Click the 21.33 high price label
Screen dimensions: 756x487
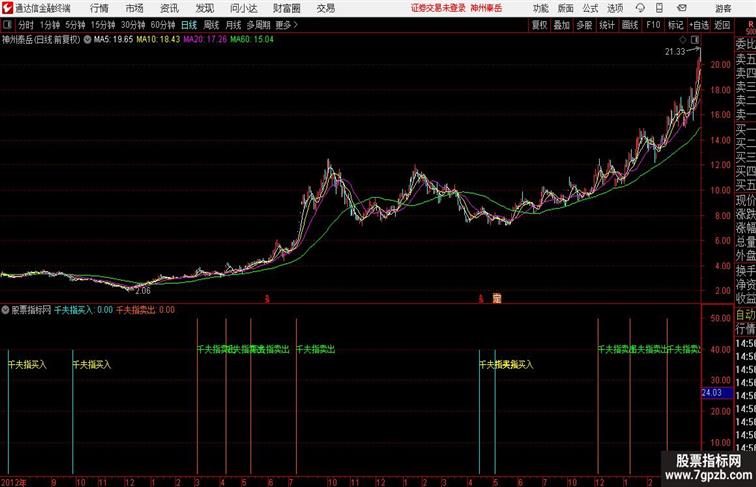click(x=675, y=52)
